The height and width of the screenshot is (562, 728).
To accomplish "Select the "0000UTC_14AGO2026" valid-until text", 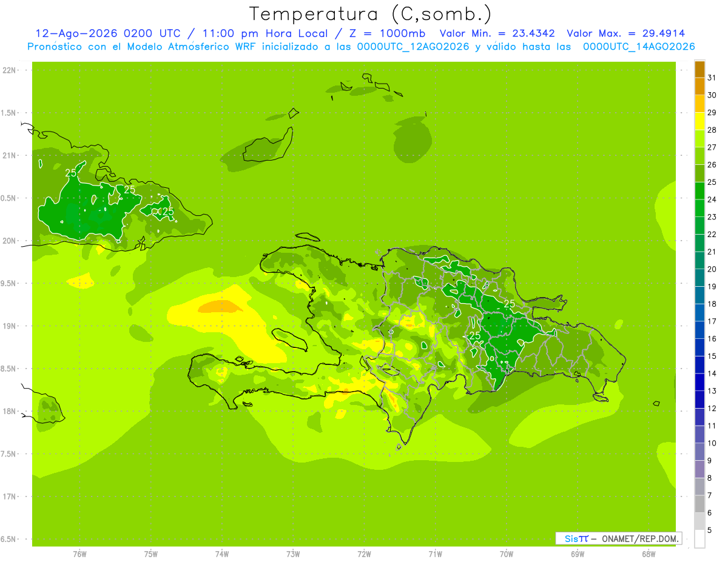I will point(639,47).
